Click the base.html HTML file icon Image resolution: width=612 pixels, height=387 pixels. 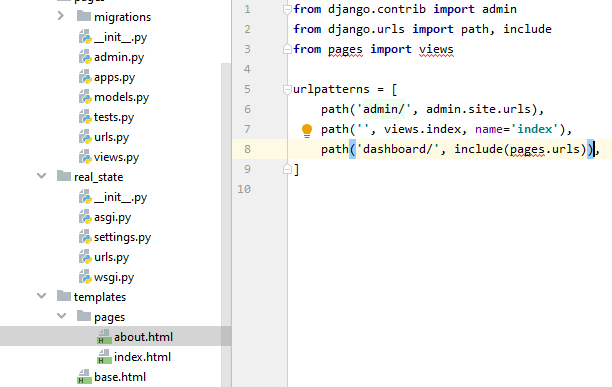84,377
